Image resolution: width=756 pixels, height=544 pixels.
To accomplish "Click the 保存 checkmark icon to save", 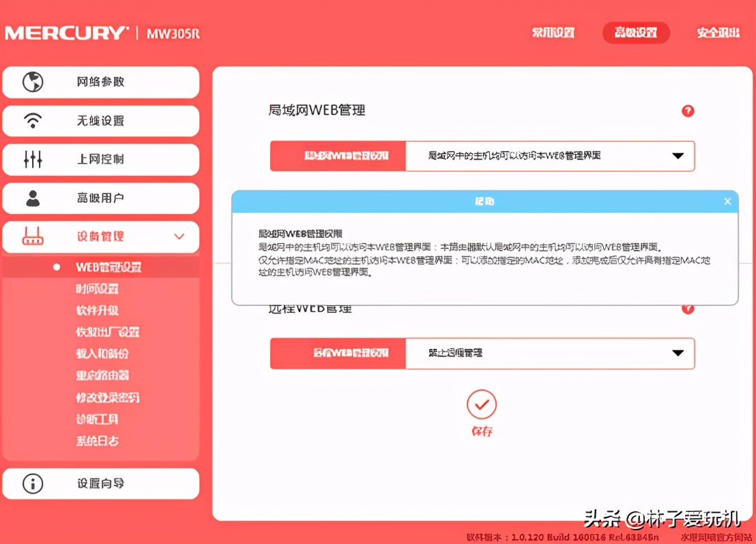I will tap(482, 404).
